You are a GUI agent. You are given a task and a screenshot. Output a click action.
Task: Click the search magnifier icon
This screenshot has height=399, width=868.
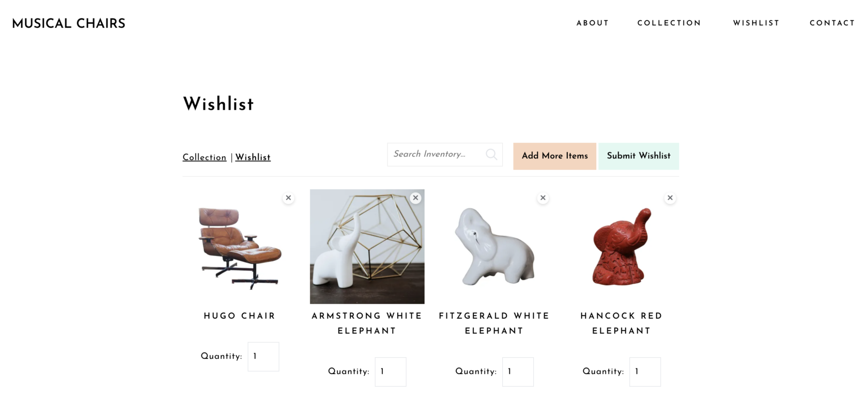point(491,154)
